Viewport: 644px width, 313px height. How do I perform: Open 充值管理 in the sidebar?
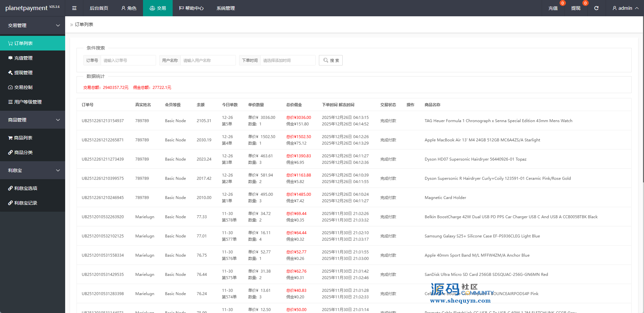(23, 58)
